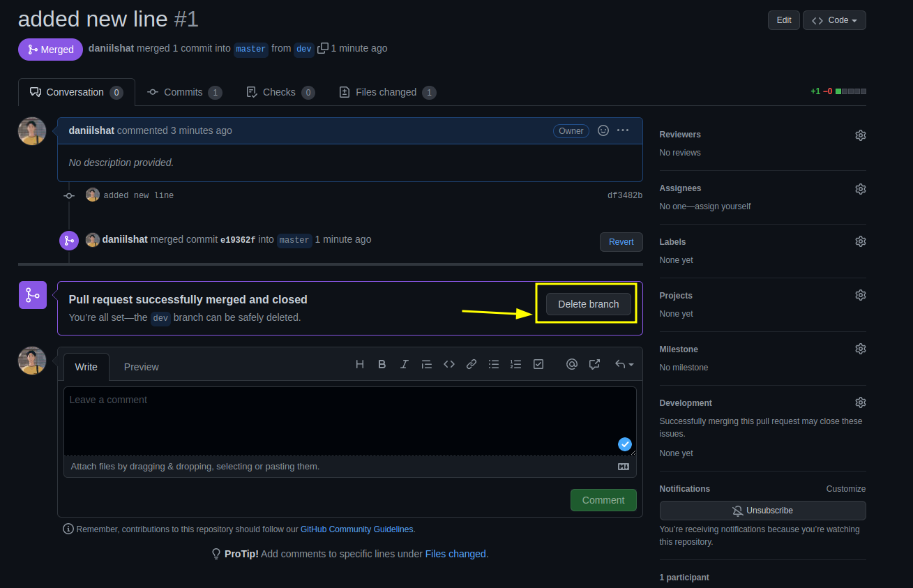Open the Code dropdown button
The image size is (913, 588).
pos(834,20)
